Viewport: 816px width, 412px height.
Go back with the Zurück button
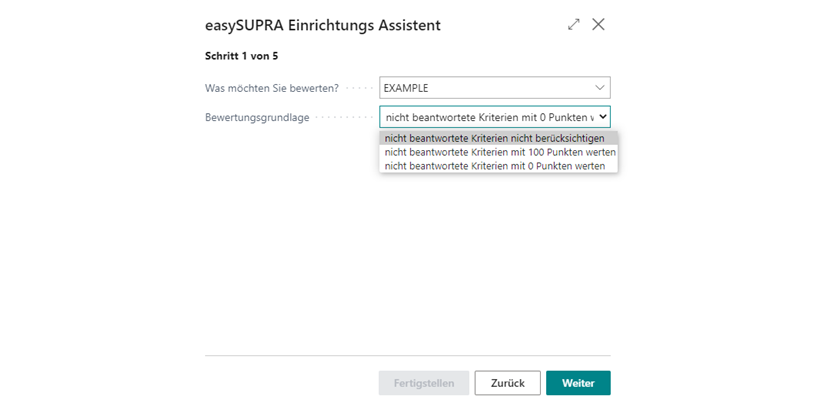click(507, 383)
